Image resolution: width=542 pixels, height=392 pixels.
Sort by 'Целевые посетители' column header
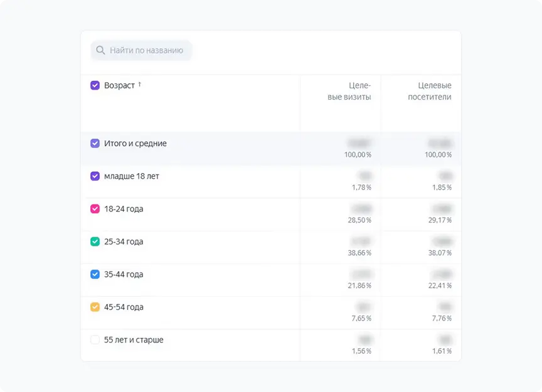click(430, 91)
